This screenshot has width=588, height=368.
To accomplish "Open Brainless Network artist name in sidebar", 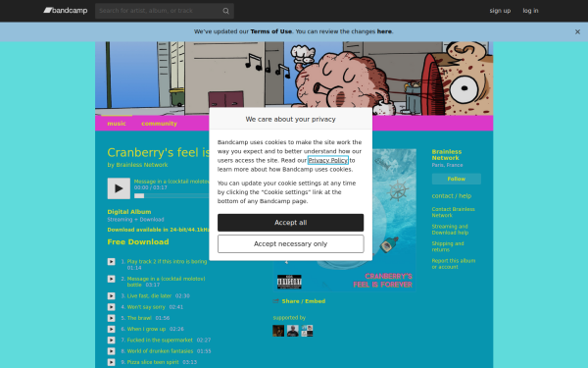I will coord(447,155).
